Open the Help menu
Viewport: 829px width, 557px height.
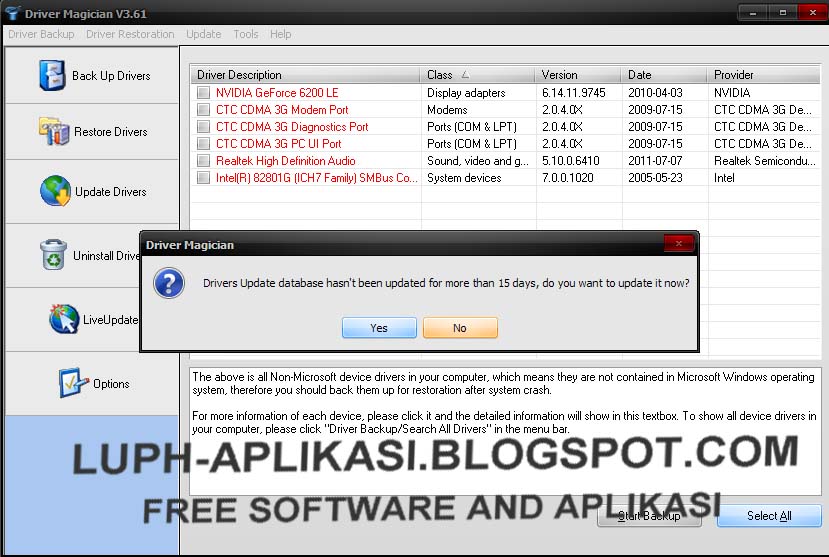pos(280,34)
